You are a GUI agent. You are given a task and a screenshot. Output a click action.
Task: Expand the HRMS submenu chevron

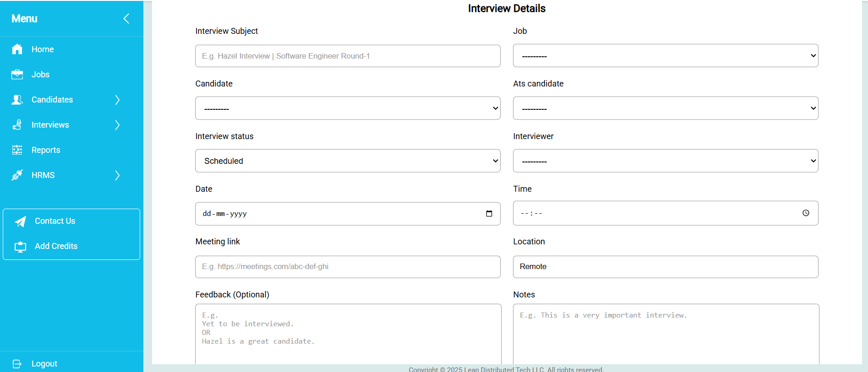117,175
